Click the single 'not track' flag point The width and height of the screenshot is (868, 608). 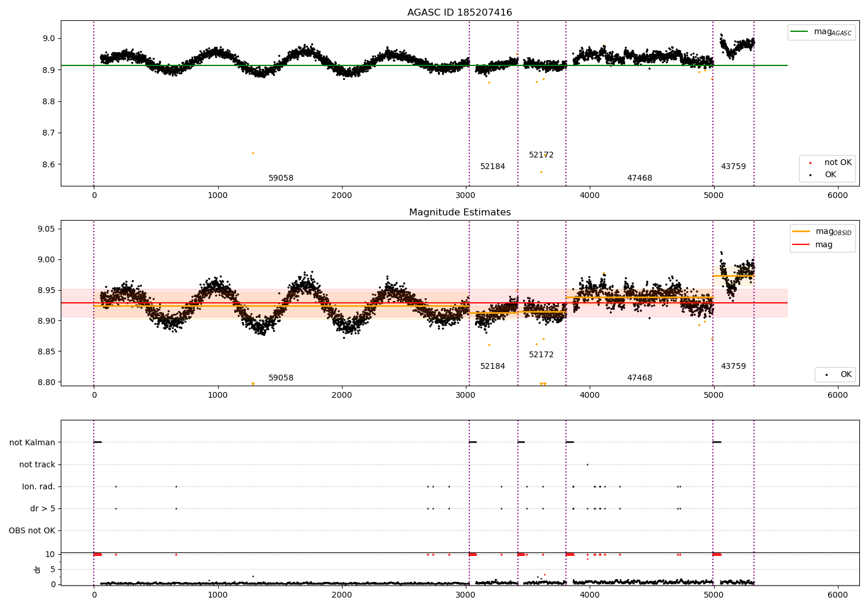[x=587, y=464]
